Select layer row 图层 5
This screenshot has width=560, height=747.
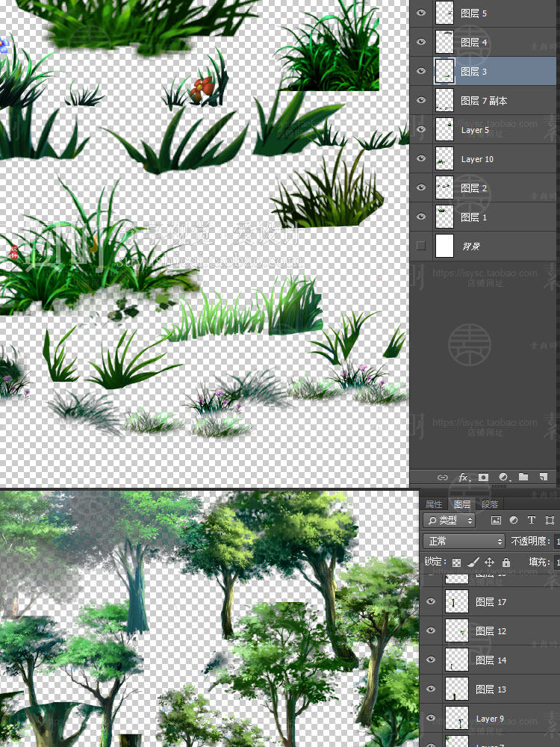point(485,13)
